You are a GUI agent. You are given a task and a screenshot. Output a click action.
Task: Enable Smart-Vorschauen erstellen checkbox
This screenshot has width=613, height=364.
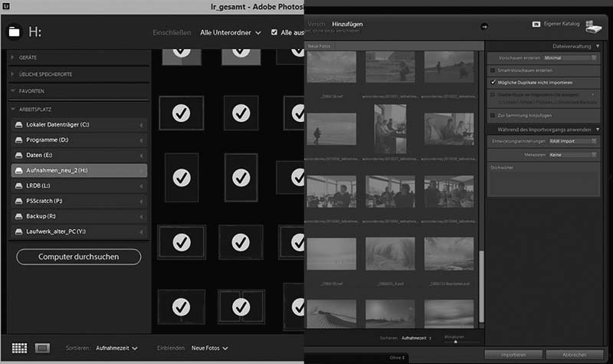coord(493,70)
